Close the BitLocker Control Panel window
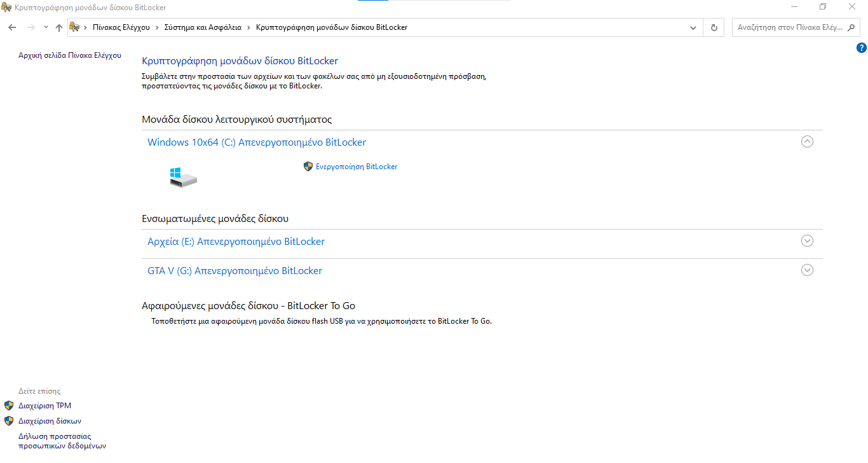Screen dimensions: 868x463 pyautogui.click(x=852, y=6)
